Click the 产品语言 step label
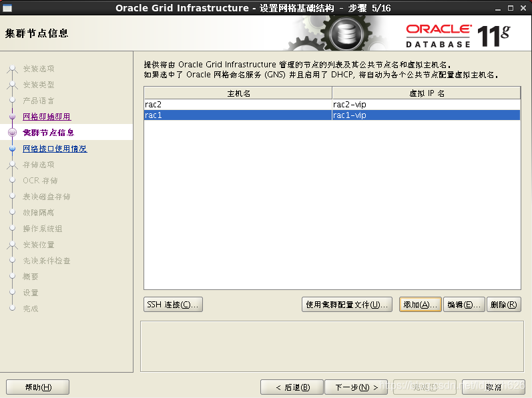 tap(39, 101)
